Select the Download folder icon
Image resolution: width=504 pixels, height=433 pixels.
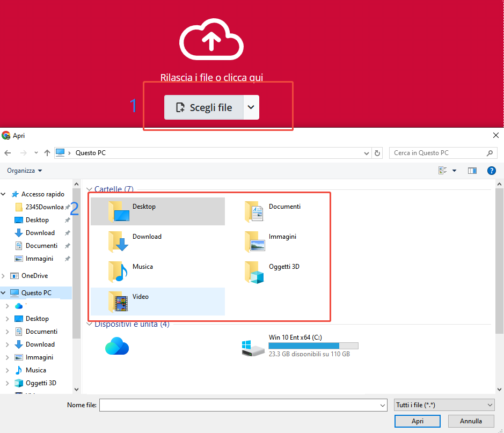[x=119, y=241]
